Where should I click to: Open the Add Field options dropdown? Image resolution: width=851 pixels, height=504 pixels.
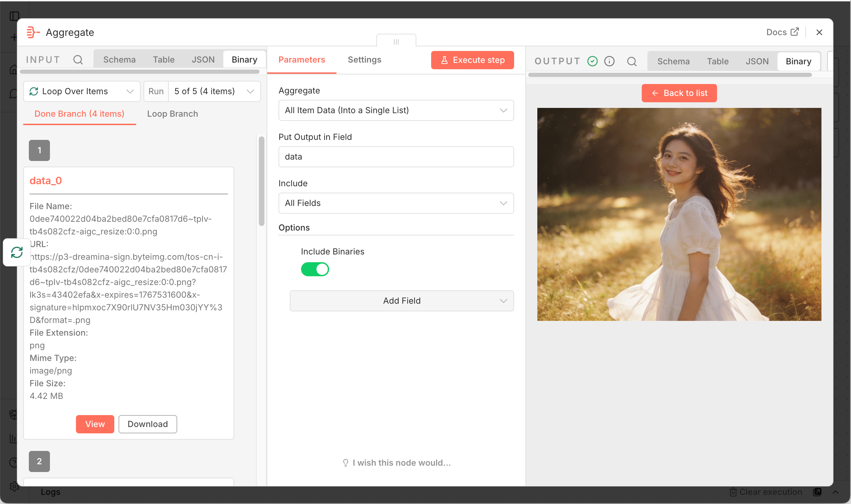click(402, 301)
